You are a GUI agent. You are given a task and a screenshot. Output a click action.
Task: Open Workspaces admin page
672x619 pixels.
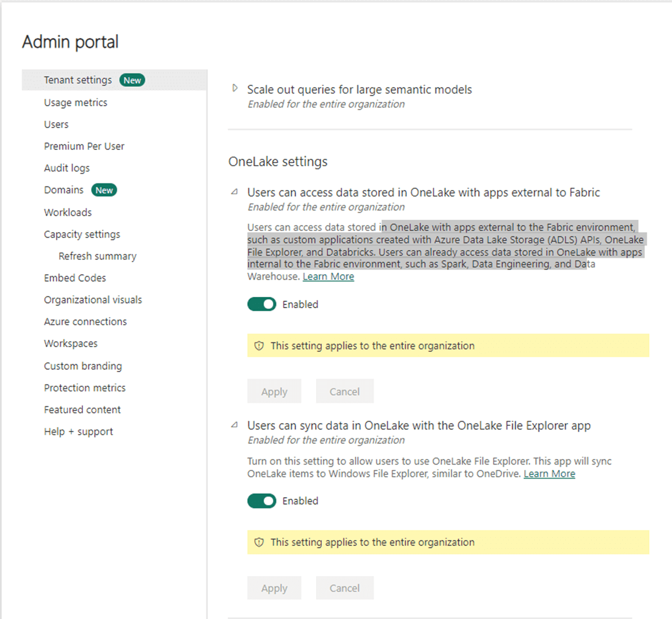pyautogui.click(x=70, y=343)
